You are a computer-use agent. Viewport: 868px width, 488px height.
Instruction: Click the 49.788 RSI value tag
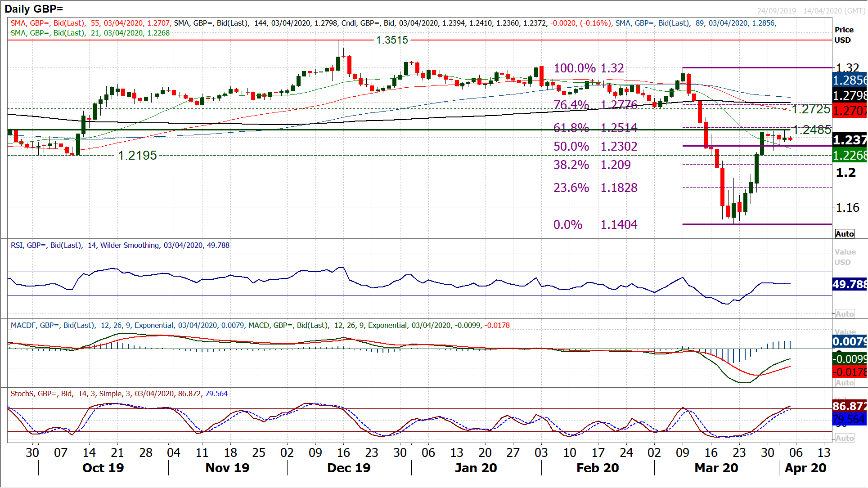click(850, 284)
